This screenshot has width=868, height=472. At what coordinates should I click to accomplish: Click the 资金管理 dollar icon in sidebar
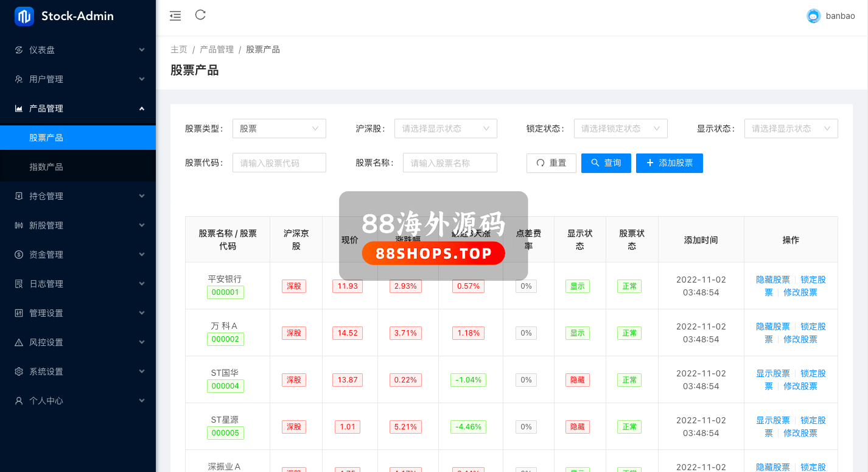click(19, 255)
